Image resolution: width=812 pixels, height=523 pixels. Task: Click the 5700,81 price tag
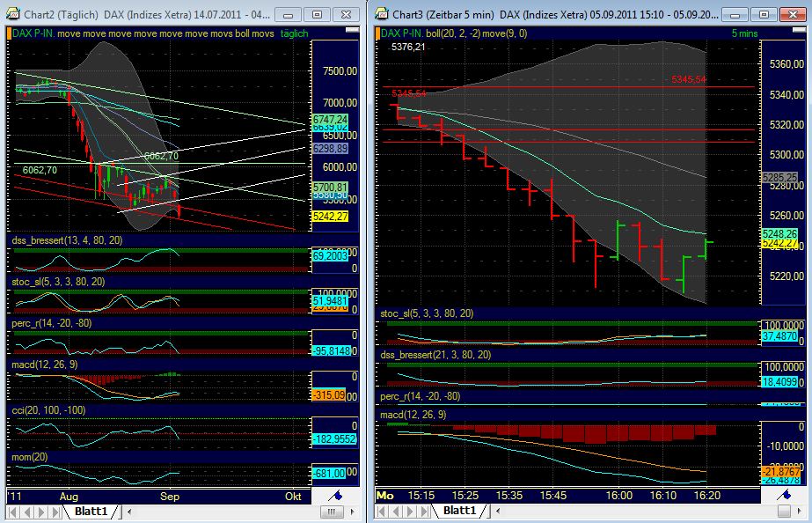331,188
